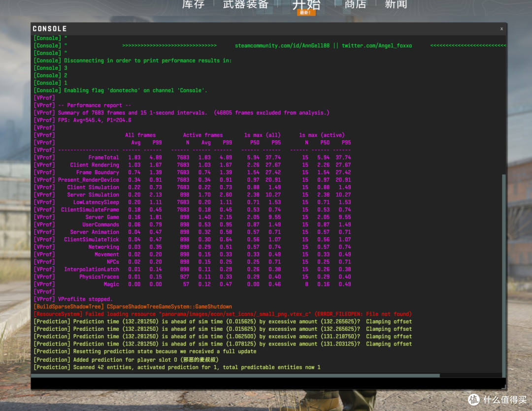Go to the 新闻 tab
Viewport: 532px width, 411px height.
click(396, 4)
